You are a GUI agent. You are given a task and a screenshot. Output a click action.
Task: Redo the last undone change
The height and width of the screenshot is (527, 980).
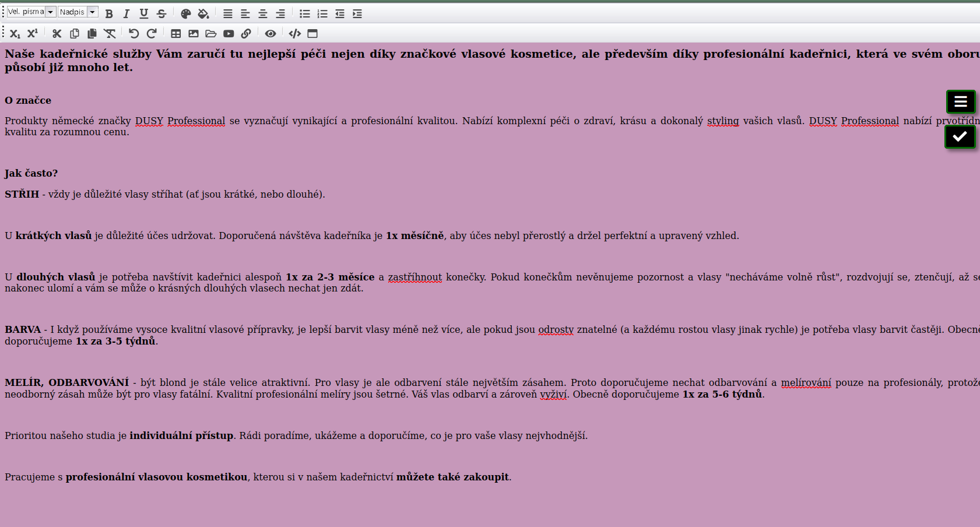pos(152,33)
